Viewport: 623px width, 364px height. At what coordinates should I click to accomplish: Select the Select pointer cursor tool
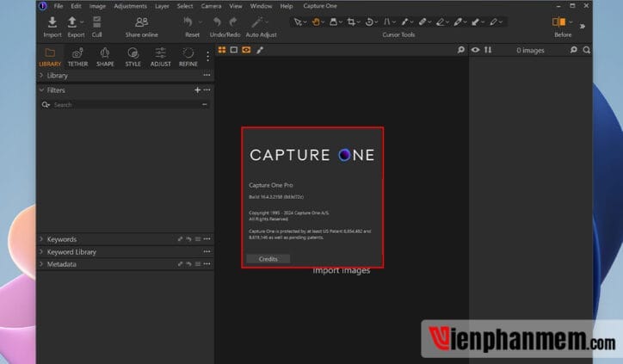click(298, 22)
